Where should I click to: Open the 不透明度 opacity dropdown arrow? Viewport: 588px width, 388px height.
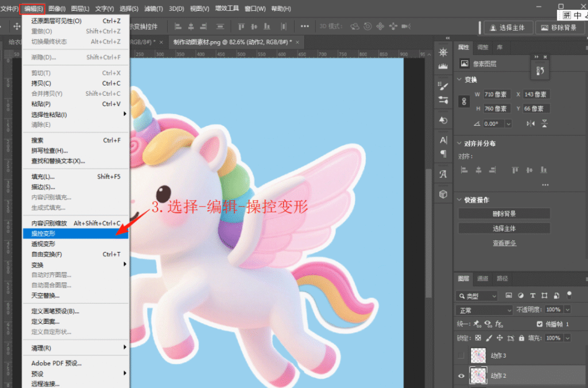coord(567,309)
